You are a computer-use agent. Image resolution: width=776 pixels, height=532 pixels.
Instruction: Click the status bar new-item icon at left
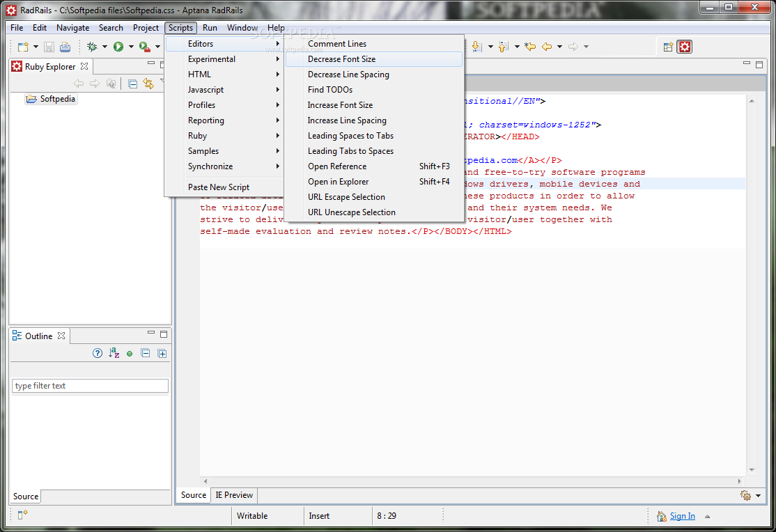[22, 515]
